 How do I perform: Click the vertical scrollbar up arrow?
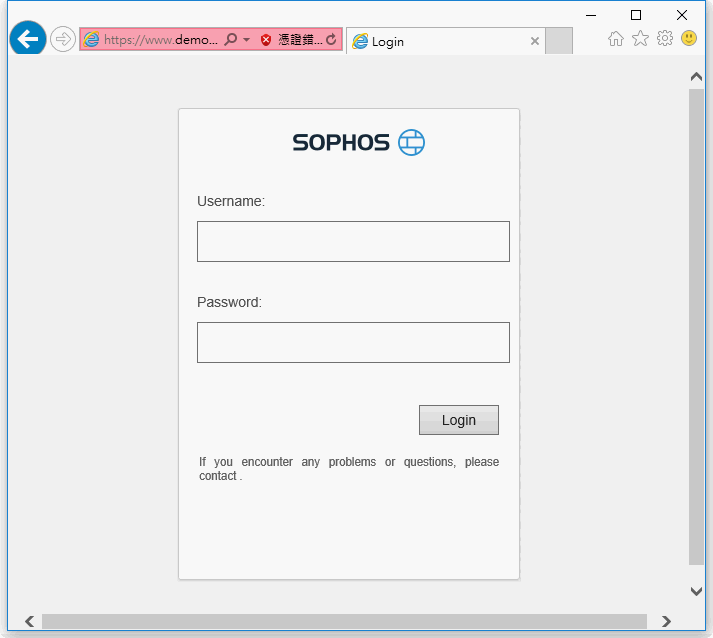[x=696, y=76]
